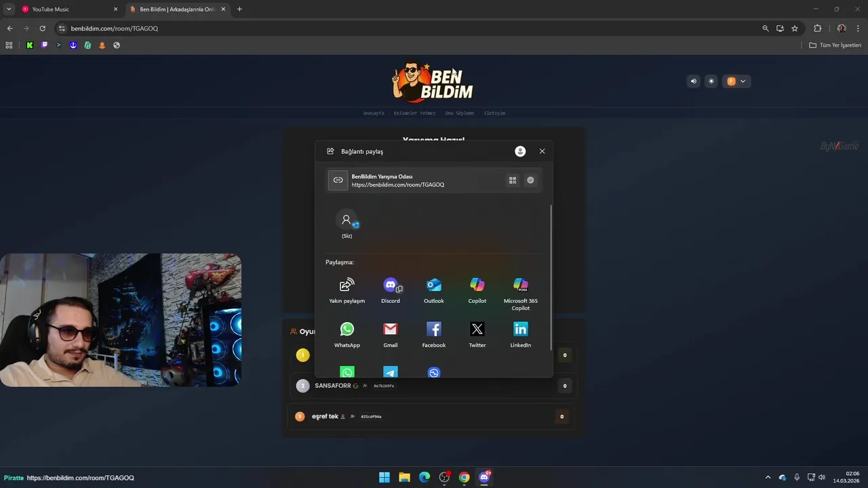Share link via Outlook
The height and width of the screenshot is (488, 868).
point(434,291)
